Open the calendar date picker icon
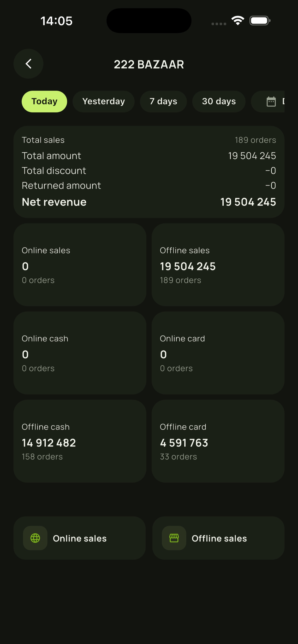This screenshot has width=298, height=644. [271, 102]
